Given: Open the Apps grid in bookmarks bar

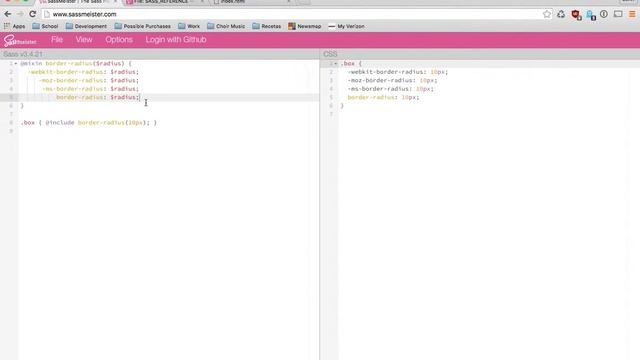Looking at the screenshot, I should tap(14, 26).
